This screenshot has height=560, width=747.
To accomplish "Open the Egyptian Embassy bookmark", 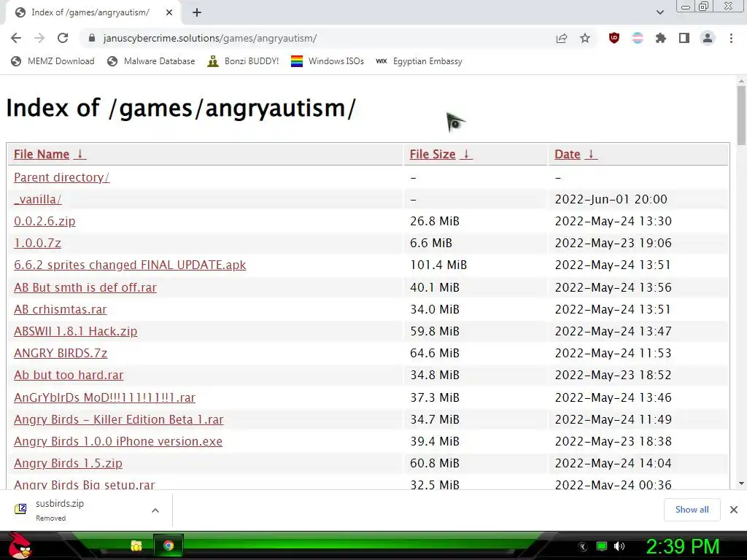I will (419, 61).
